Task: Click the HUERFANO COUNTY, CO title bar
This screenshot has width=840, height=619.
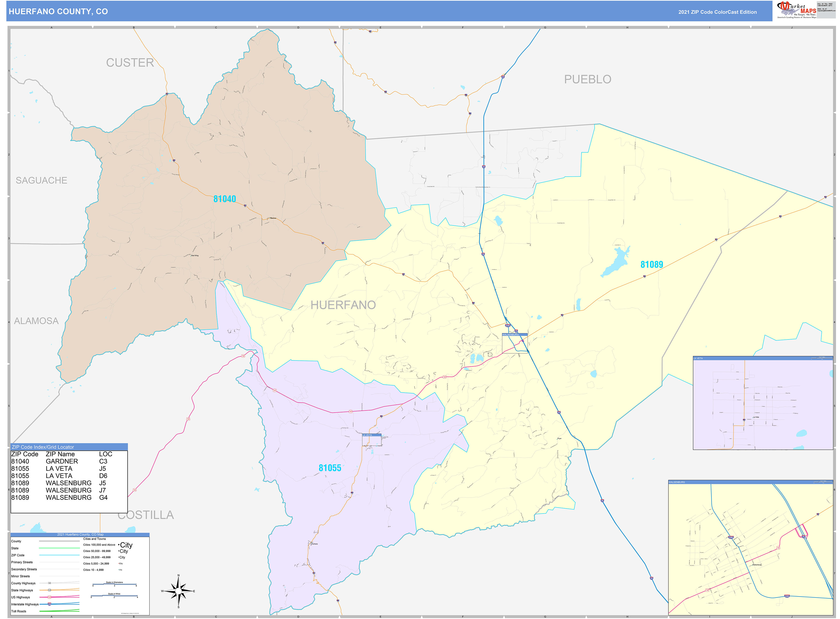Action: pos(58,12)
